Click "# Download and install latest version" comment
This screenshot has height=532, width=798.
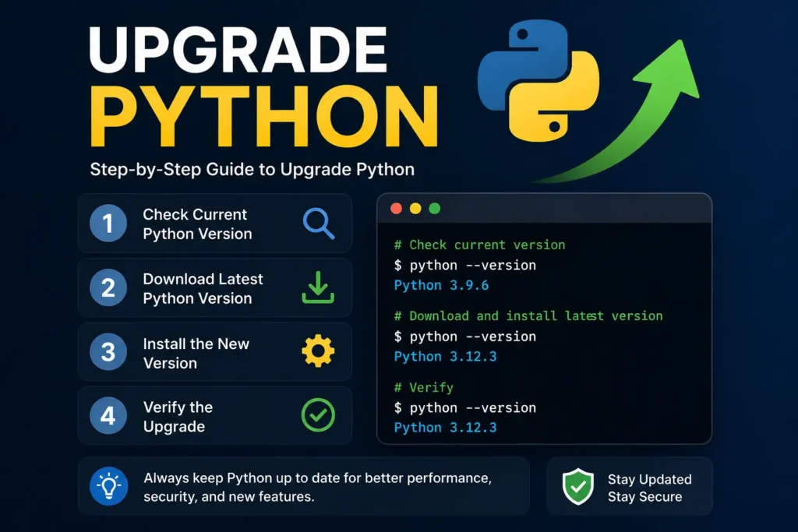[x=528, y=315]
